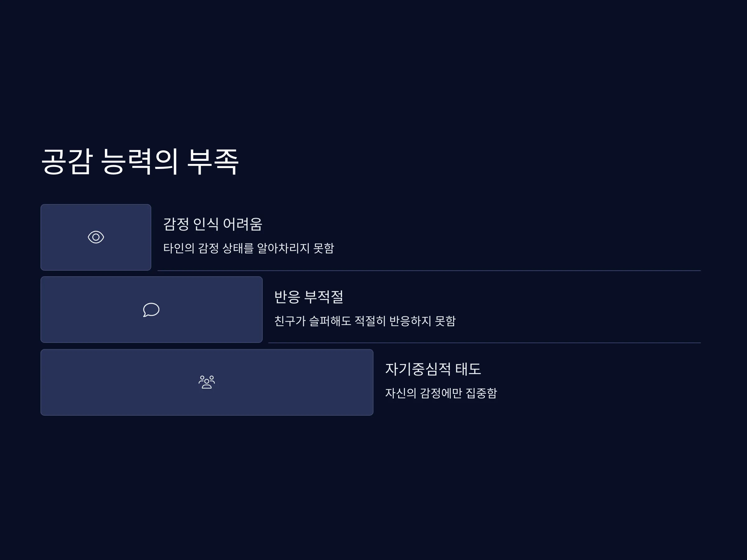Click the heading 감정 인식 어려움
Screen dimensions: 747x560
point(213,224)
